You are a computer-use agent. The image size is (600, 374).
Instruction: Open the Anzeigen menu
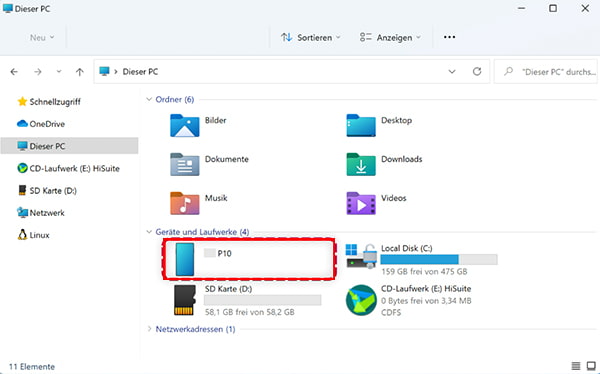390,38
